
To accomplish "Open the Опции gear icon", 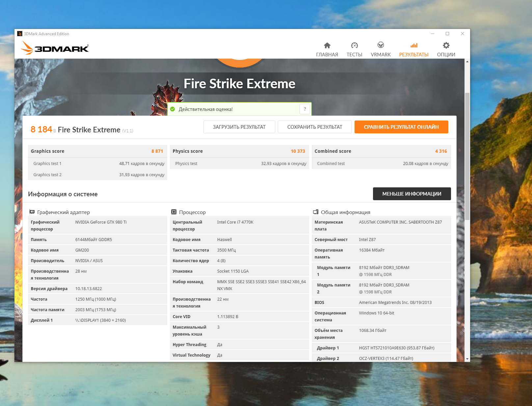I will click(446, 45).
